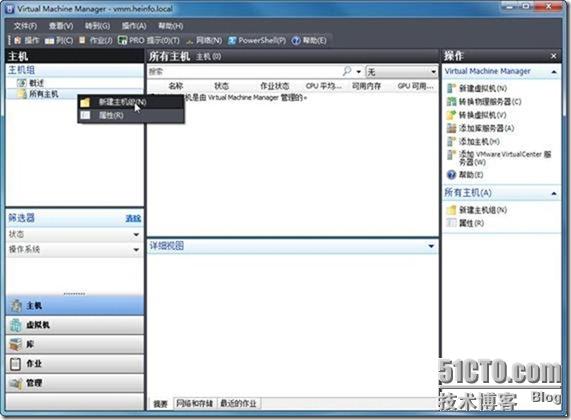Open the 作业 jobs navigation view
Image resolution: width=571 pixels, height=420 pixels.
[x=75, y=364]
